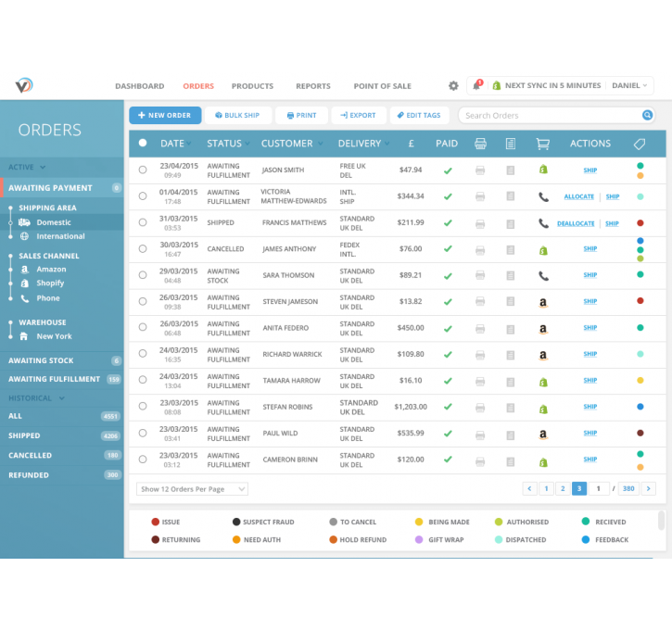Image resolution: width=672 pixels, height=630 pixels.
Task: Select the Jason Smith order row
Action: [143, 170]
